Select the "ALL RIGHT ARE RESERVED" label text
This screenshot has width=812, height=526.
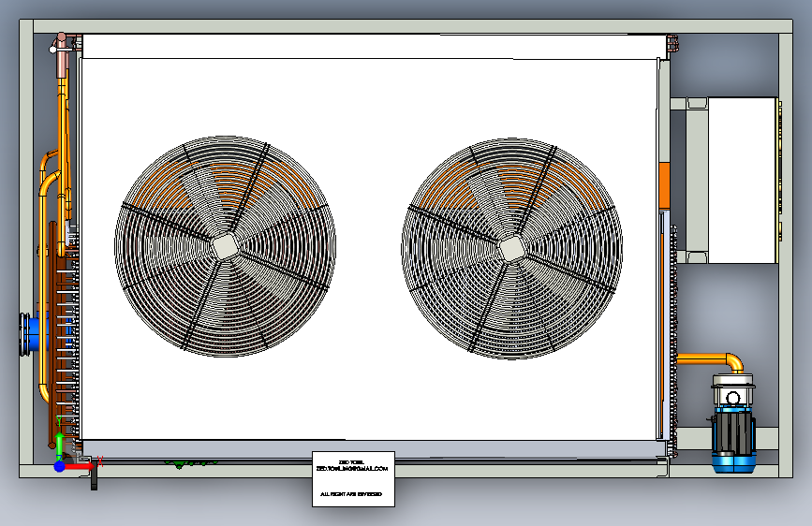[x=351, y=494]
